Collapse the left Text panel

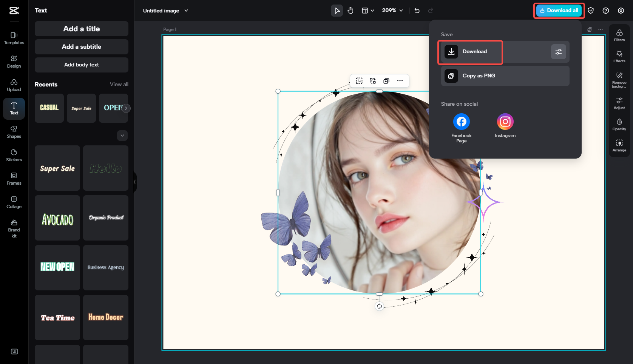click(x=135, y=182)
